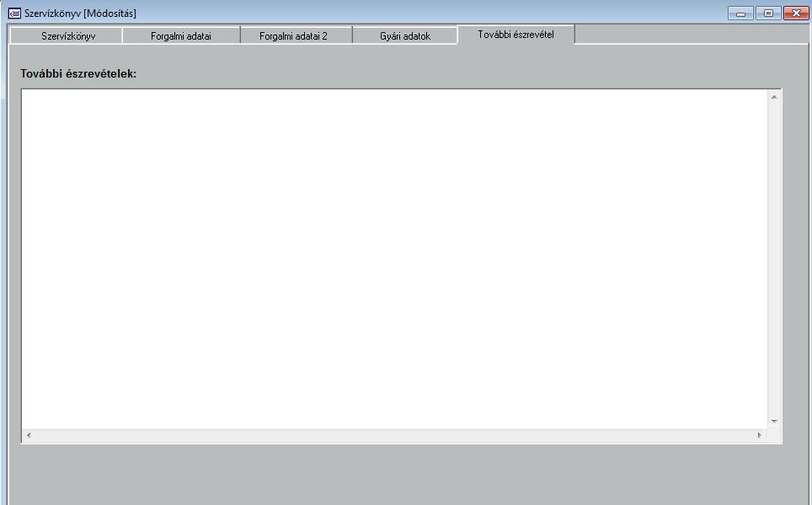Viewport: 812px width, 505px height.
Task: Click the vertical scrollbar down arrow
Action: [774, 422]
